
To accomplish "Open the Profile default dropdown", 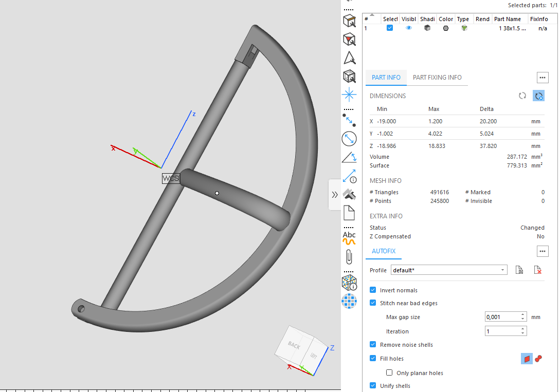I will pos(449,270).
